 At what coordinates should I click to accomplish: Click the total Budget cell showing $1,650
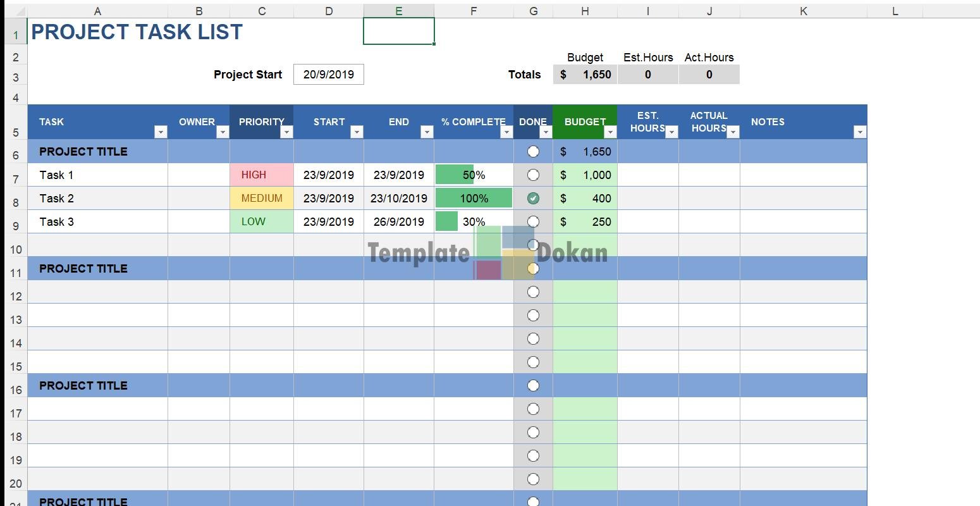[x=585, y=74]
